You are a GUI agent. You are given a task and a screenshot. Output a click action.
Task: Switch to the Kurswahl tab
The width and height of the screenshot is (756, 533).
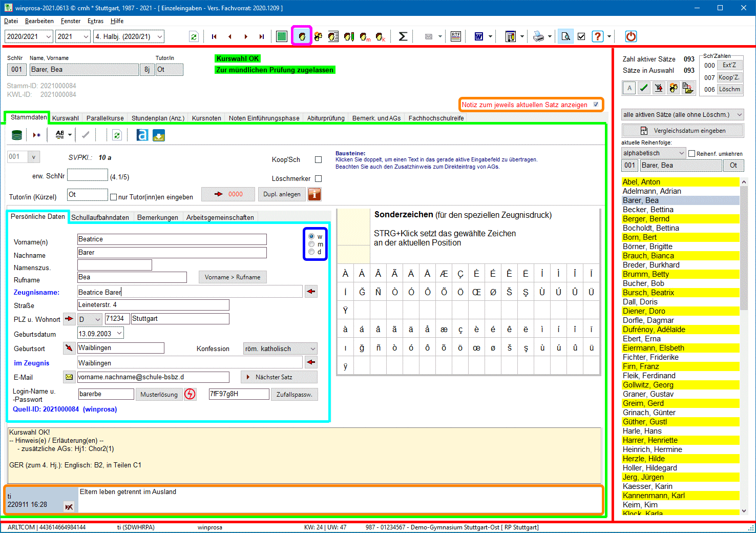click(x=66, y=118)
